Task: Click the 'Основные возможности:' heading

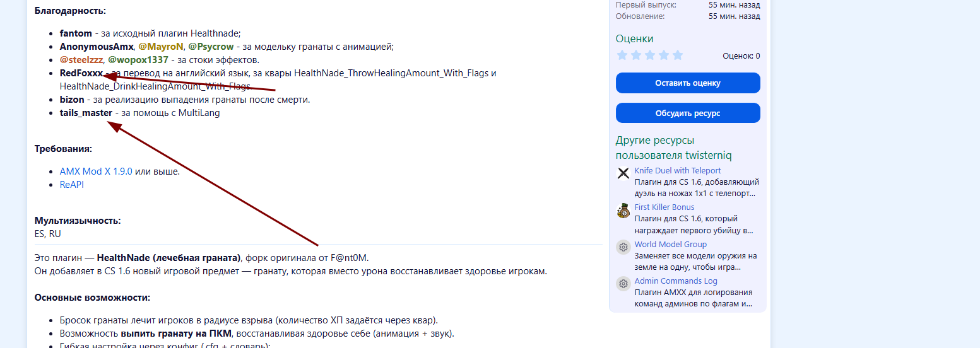Action: (x=92, y=298)
